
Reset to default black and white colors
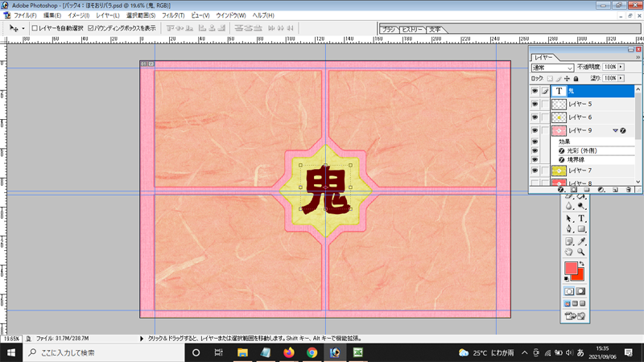(567, 278)
